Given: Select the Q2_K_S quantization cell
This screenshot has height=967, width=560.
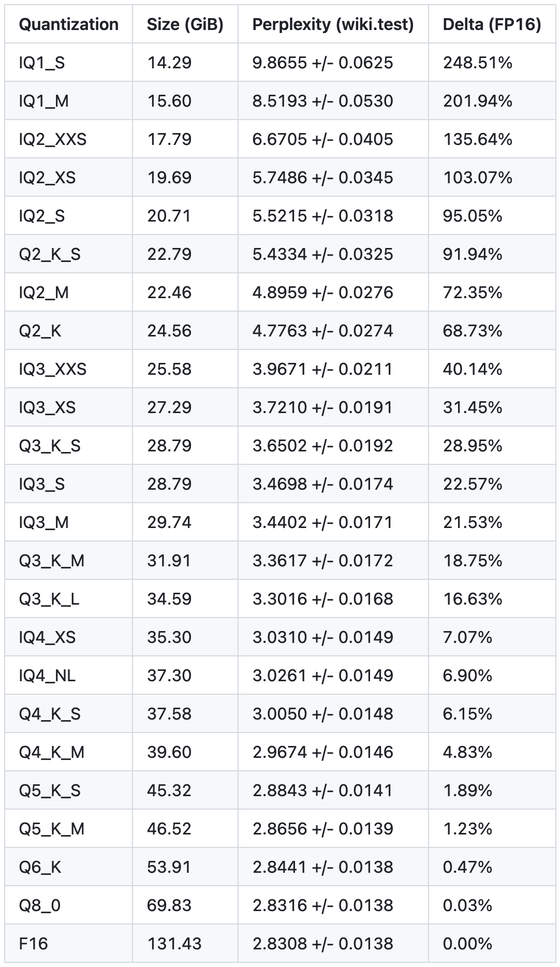Looking at the screenshot, I should coord(50,254).
